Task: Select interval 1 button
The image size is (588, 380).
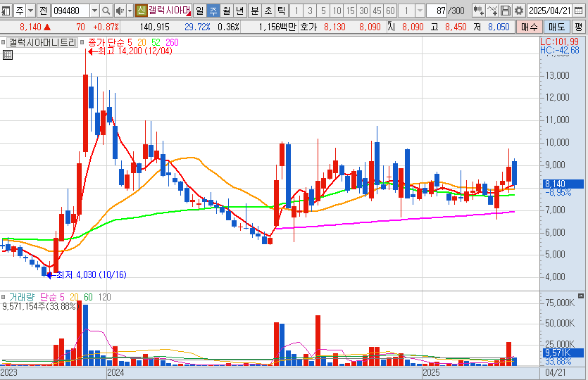Action: 296,11
